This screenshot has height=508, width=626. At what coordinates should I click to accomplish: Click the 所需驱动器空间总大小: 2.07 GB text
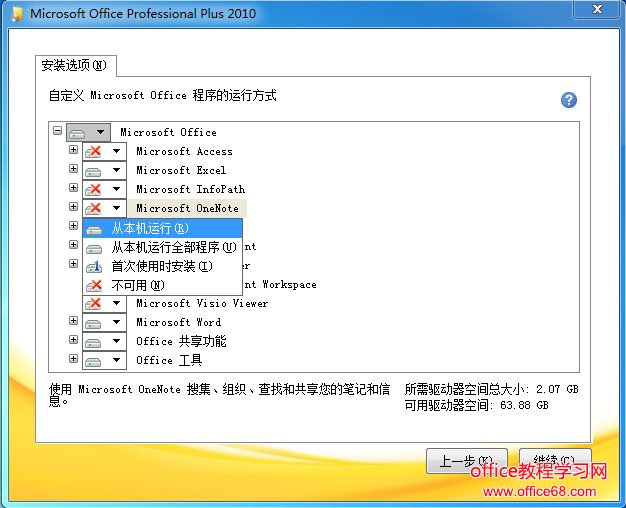click(491, 389)
